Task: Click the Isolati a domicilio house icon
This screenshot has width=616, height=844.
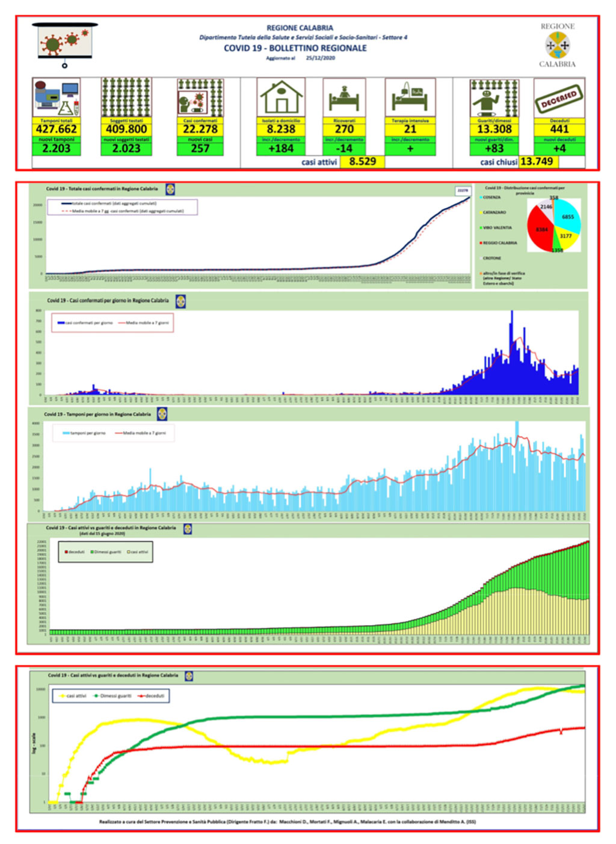Action: point(281,97)
